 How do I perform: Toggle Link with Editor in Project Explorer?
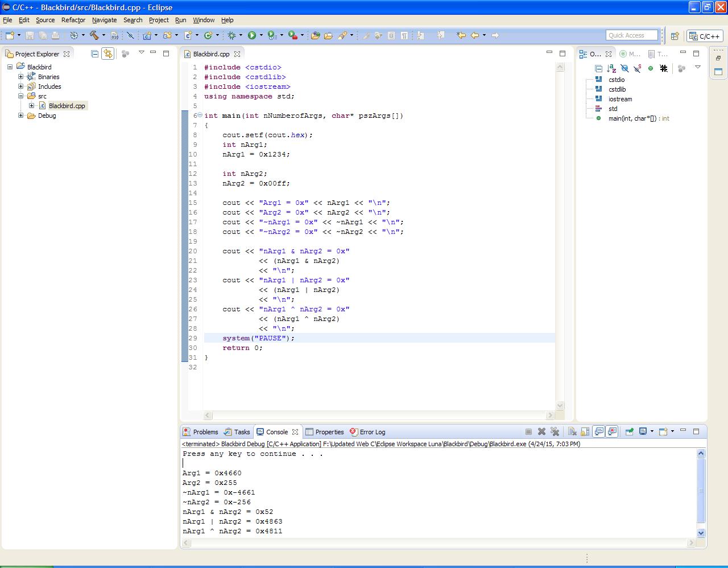point(107,53)
